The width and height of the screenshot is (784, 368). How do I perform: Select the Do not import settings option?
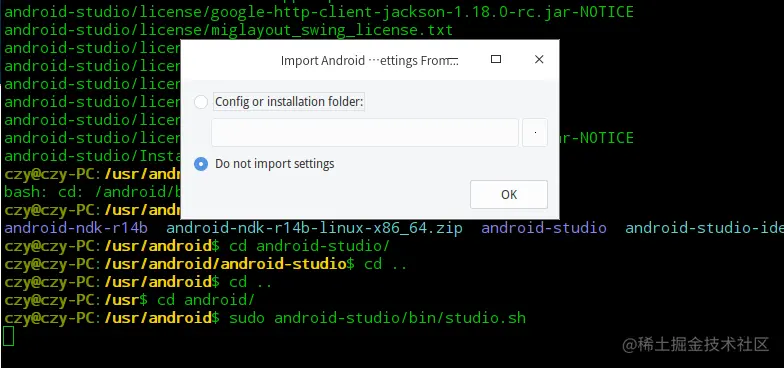click(200, 164)
